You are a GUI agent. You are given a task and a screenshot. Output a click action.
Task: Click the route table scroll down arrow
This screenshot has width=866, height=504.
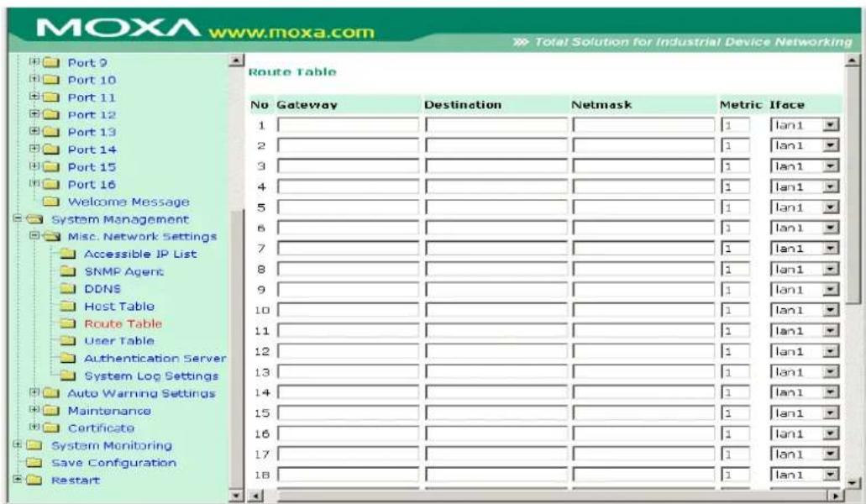click(853, 482)
